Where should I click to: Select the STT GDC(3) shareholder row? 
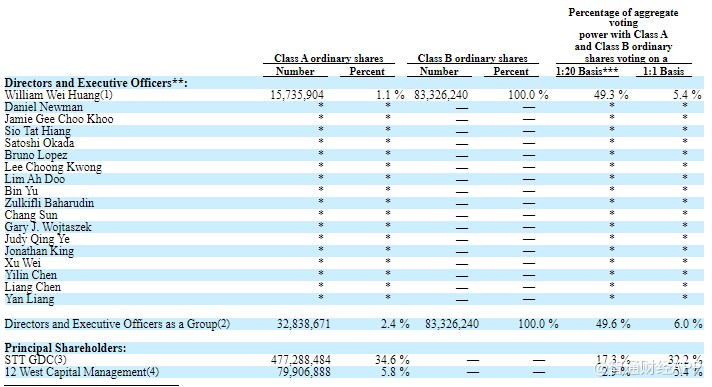pyautogui.click(x=354, y=360)
